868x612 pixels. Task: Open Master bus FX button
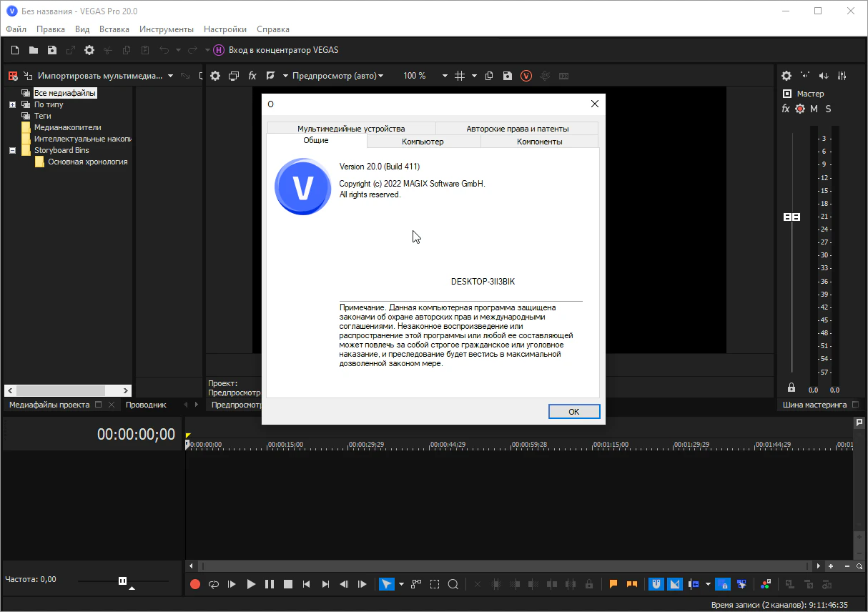coord(786,109)
